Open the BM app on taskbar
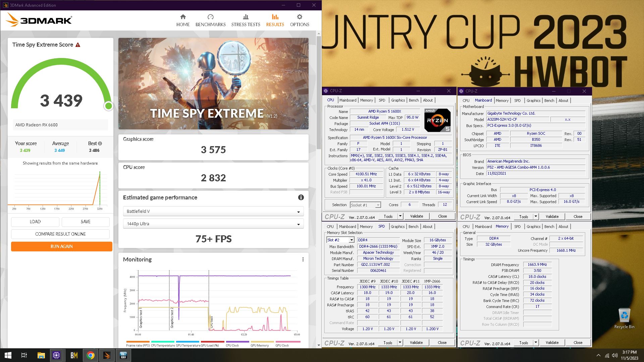Screen dimensions: 644x362 coord(74,355)
